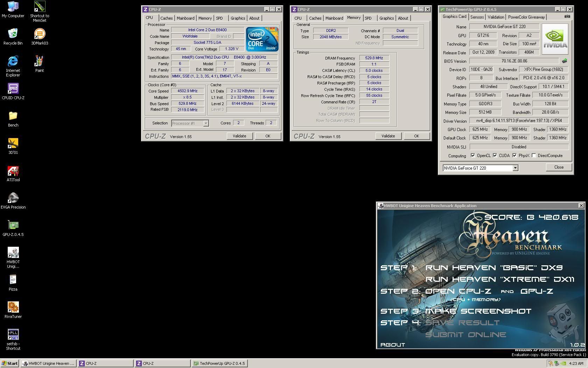588x368 pixels.
Task: Click Validate in the left CPU-Z window
Action: click(239, 136)
